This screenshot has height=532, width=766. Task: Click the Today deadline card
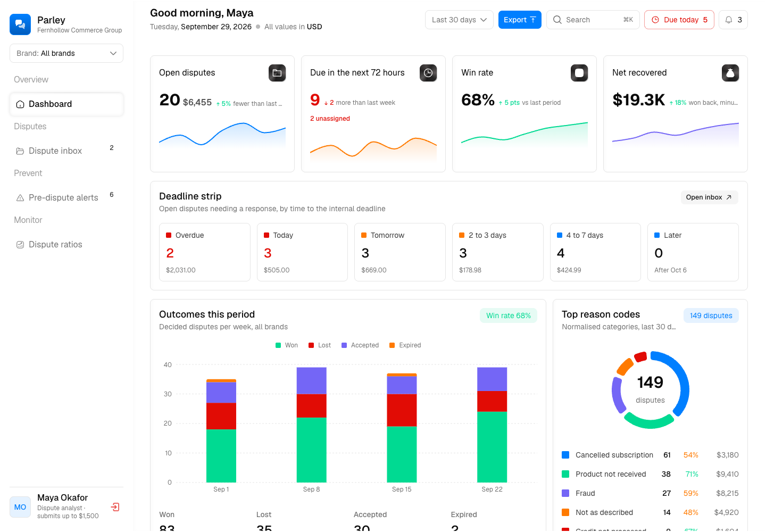click(302, 252)
